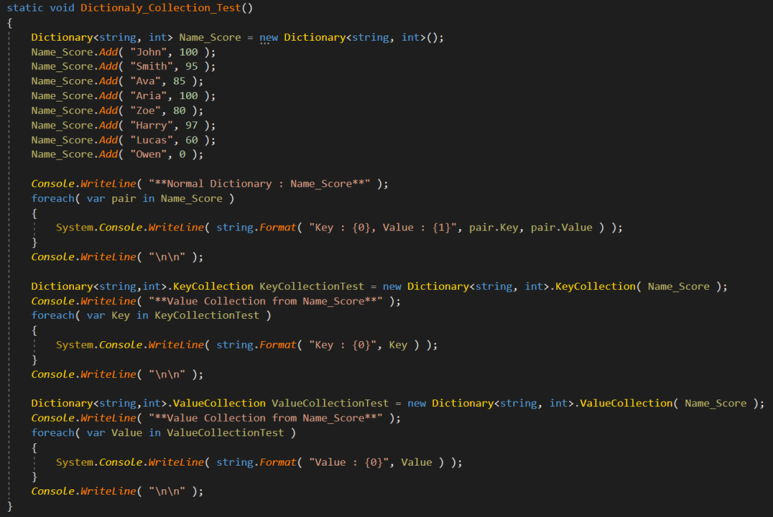Click the KeyCollectionTest variable declaration

(312, 286)
